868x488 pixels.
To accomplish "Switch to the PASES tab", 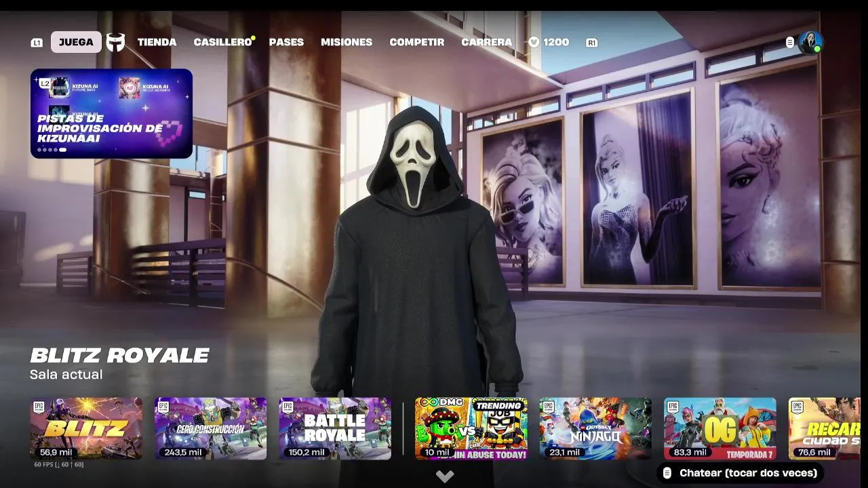I will point(286,42).
